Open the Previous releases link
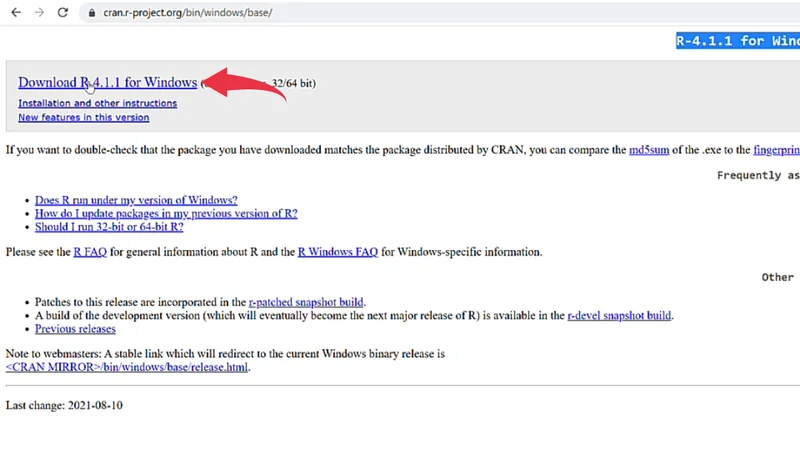The height and width of the screenshot is (450, 800). tap(75, 329)
